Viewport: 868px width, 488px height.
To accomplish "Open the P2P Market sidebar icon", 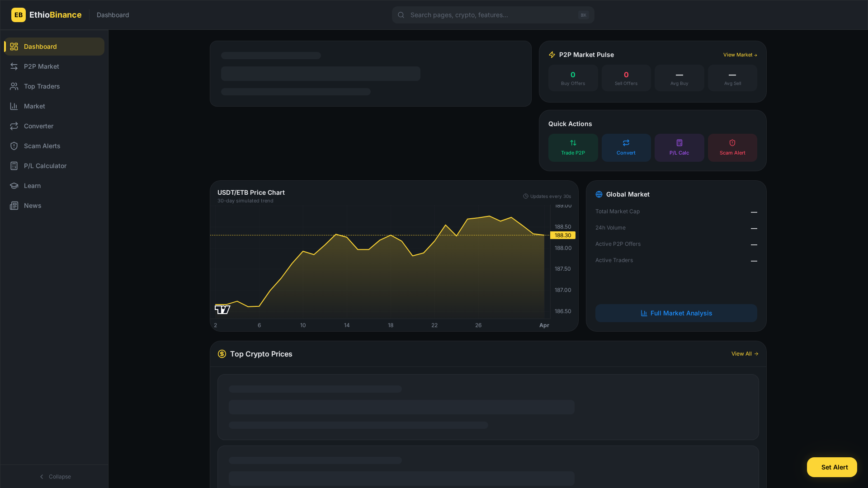I will pos(14,66).
